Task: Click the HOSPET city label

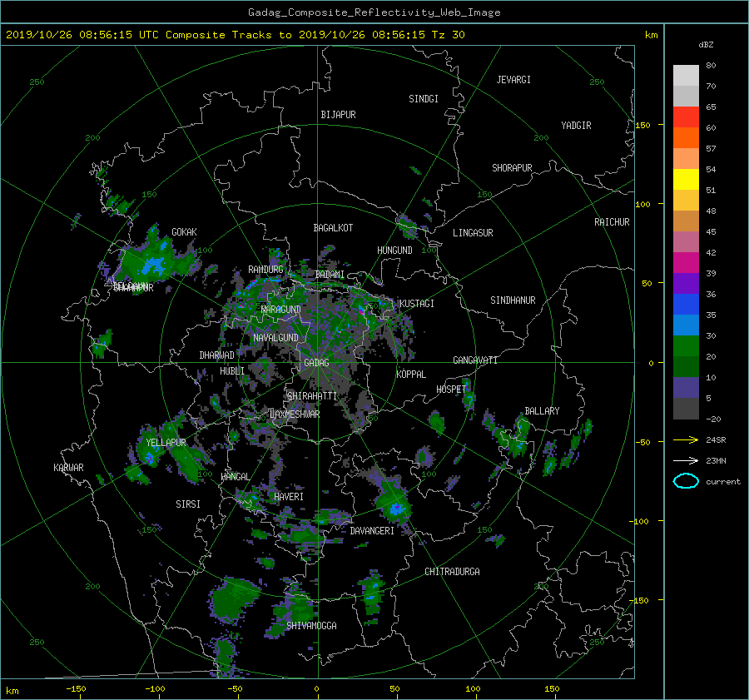Action: point(451,390)
